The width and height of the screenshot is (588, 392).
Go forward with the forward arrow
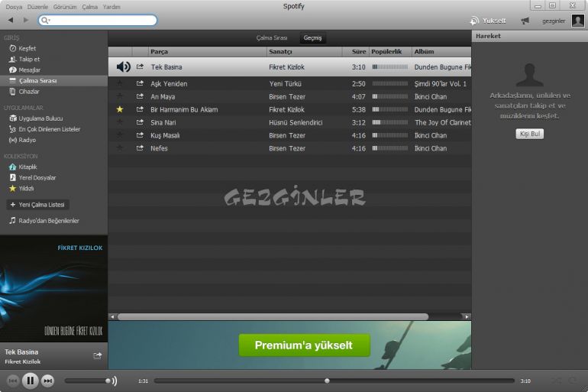point(25,20)
